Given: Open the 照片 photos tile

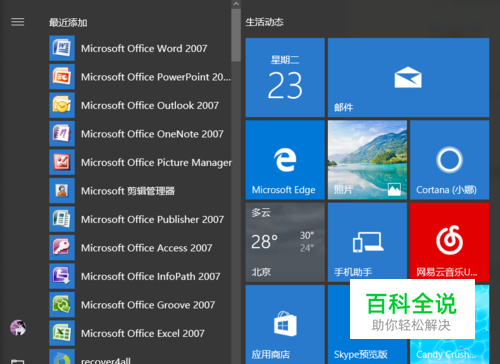Looking at the screenshot, I should click(x=367, y=160).
